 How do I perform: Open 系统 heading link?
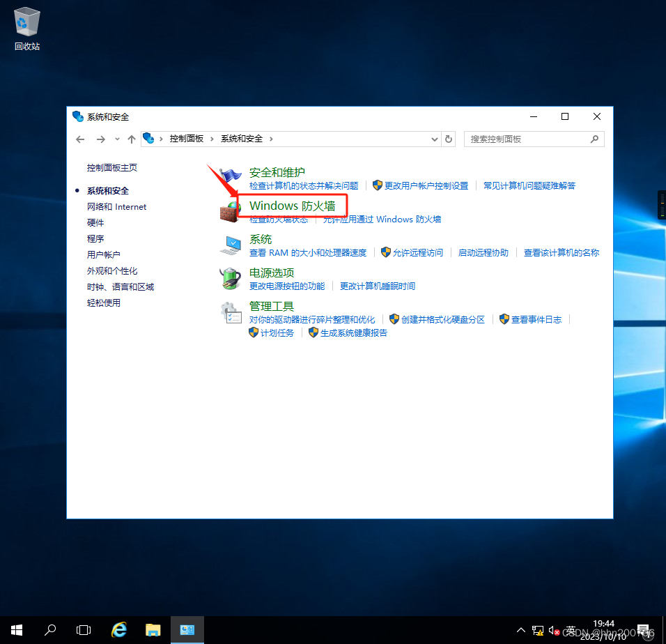[x=261, y=239]
